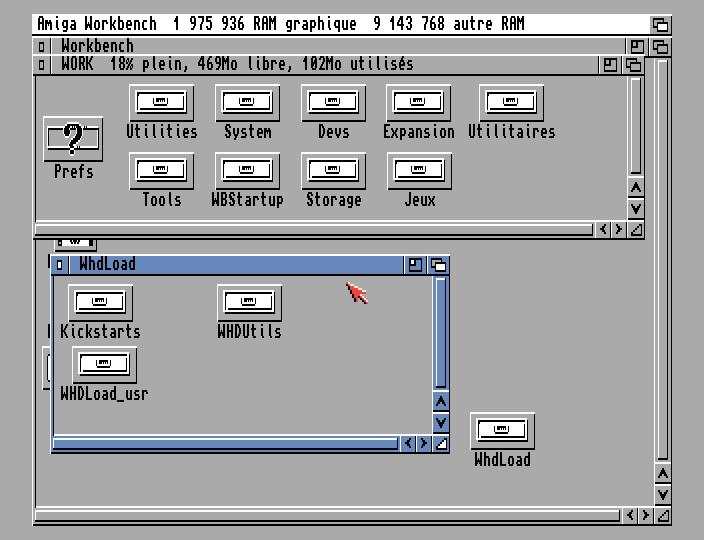The height and width of the screenshot is (540, 704).
Task: Close the Workbench window with its close gadget
Action: click(42, 46)
